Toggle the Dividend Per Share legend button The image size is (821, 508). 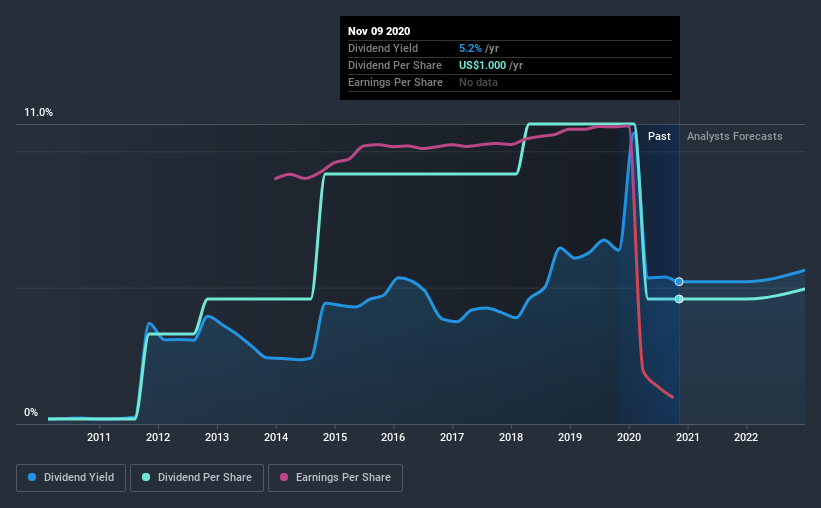point(197,478)
